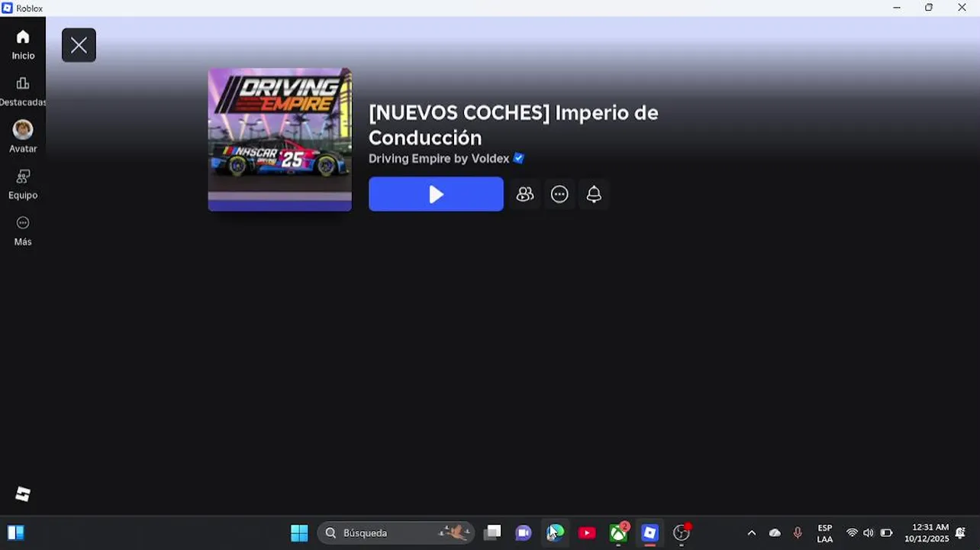Screen dimensions: 980x550
Task: Open ESP LAA language switcher
Action: (x=825, y=533)
